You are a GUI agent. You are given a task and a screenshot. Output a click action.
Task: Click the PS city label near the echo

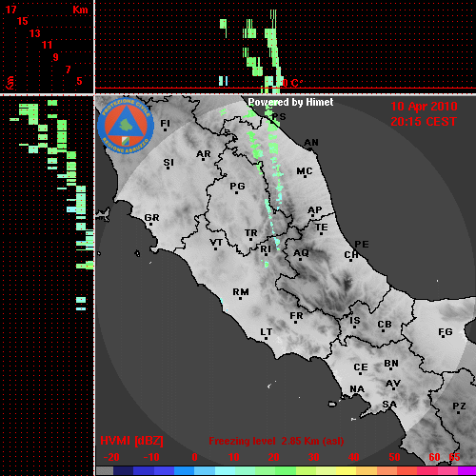(x=279, y=117)
